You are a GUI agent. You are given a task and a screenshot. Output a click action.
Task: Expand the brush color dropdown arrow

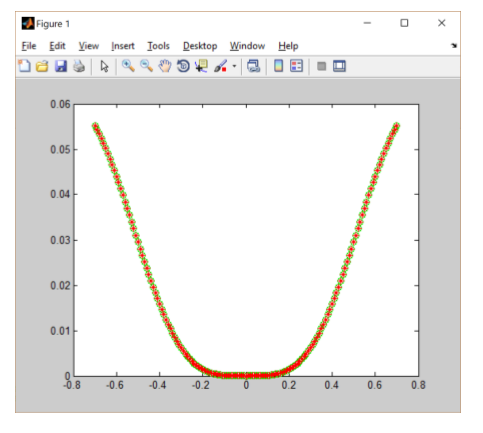point(234,66)
